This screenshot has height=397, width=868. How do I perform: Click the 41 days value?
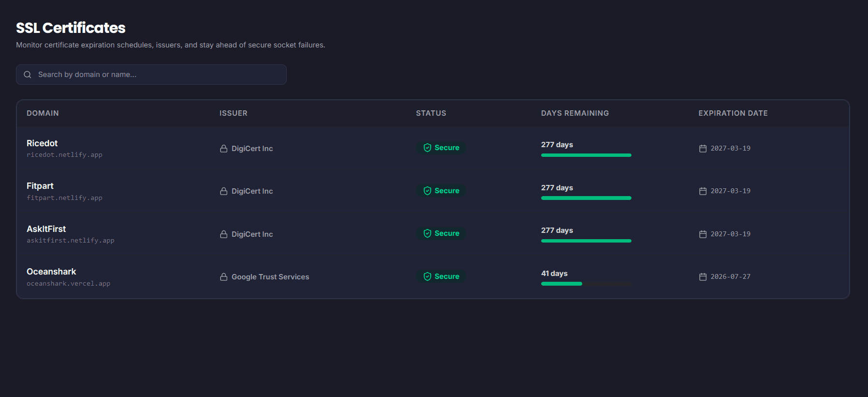coord(554,274)
